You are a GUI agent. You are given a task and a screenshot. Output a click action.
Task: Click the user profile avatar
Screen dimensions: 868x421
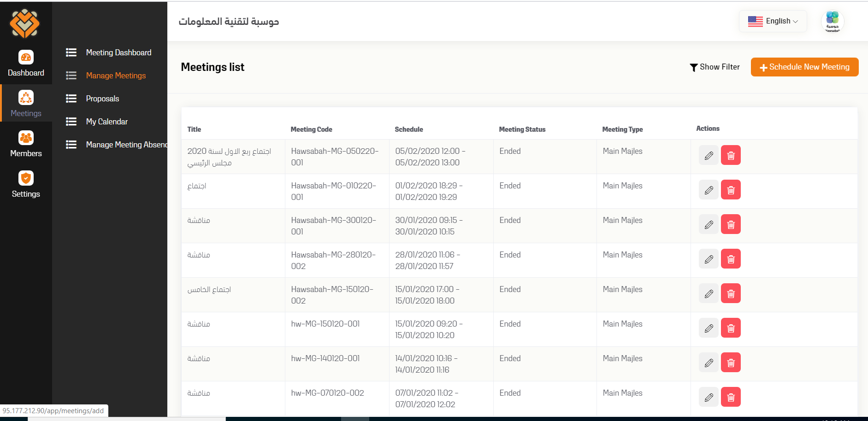tap(832, 21)
